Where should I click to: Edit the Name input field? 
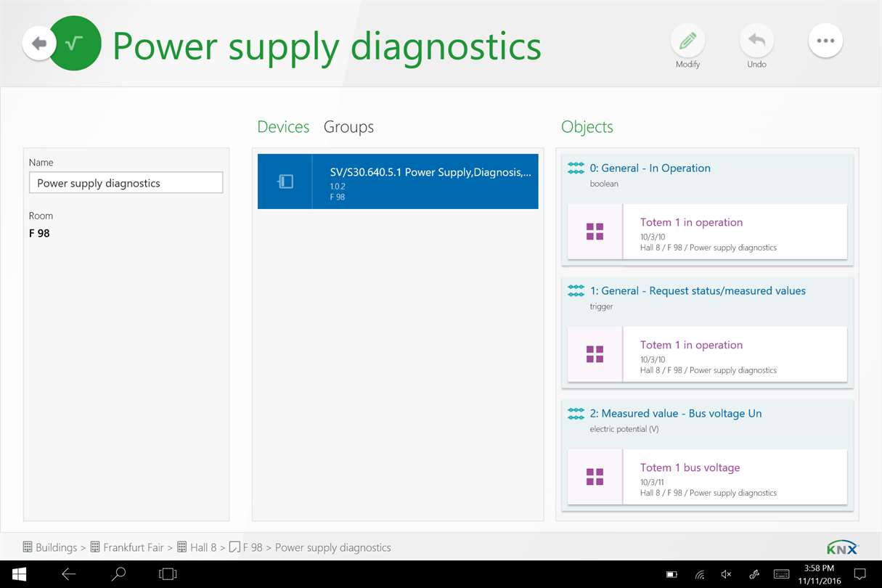[x=126, y=183]
